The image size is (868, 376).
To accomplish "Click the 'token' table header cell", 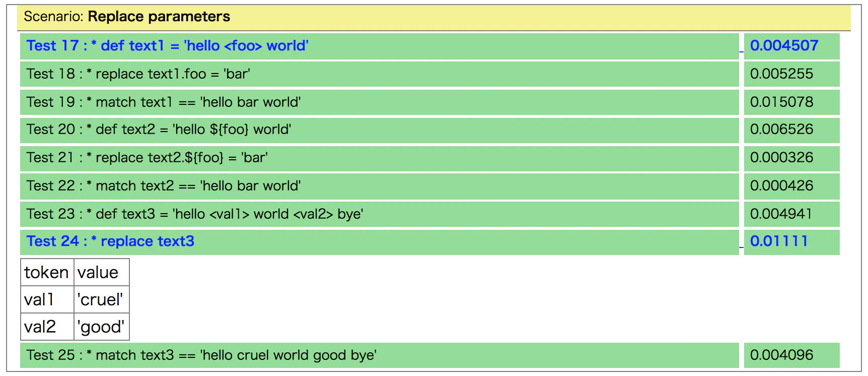I will point(47,273).
